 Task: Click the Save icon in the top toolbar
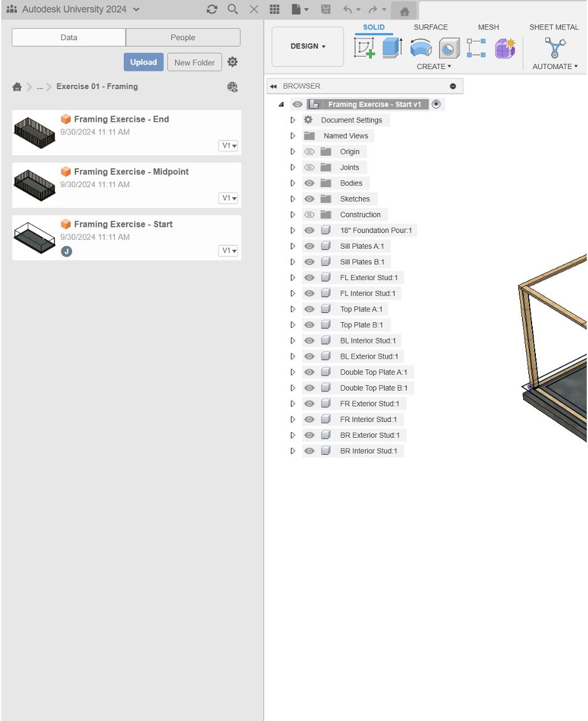(x=325, y=9)
